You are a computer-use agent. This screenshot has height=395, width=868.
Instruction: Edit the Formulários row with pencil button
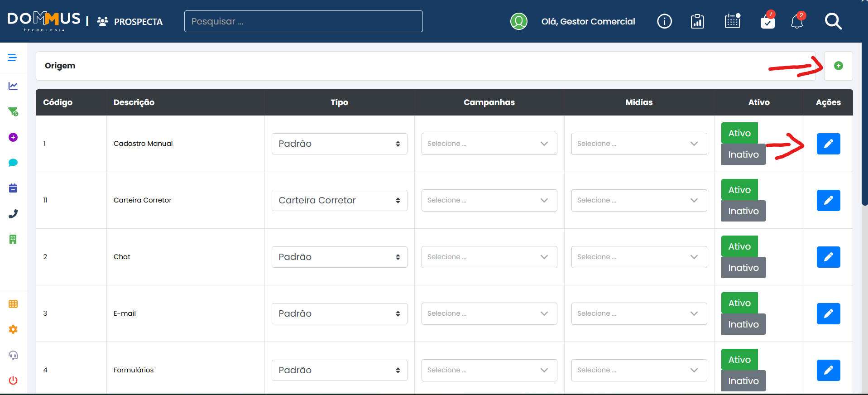(x=828, y=370)
